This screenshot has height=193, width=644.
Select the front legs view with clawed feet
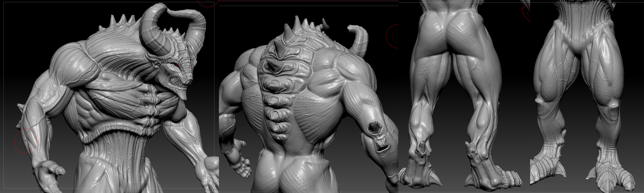click(587, 96)
